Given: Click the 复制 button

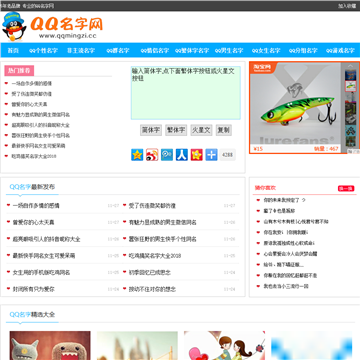Looking at the screenshot, I should 224,130.
